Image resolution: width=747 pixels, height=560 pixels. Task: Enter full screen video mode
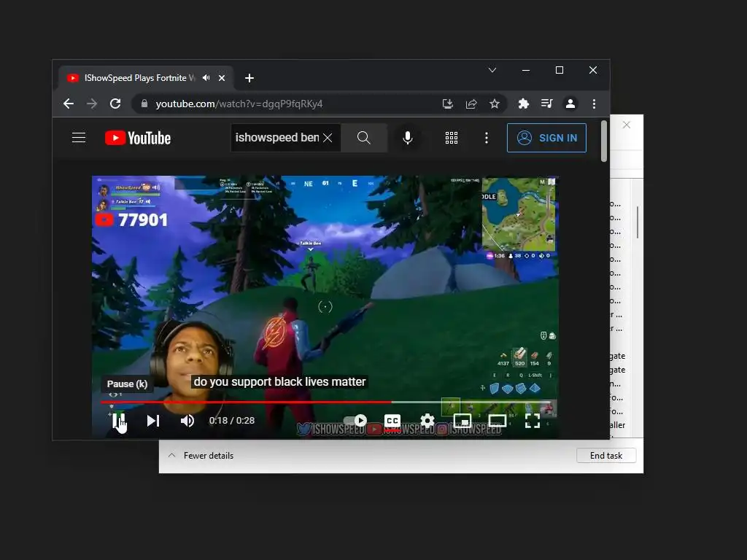coord(532,421)
